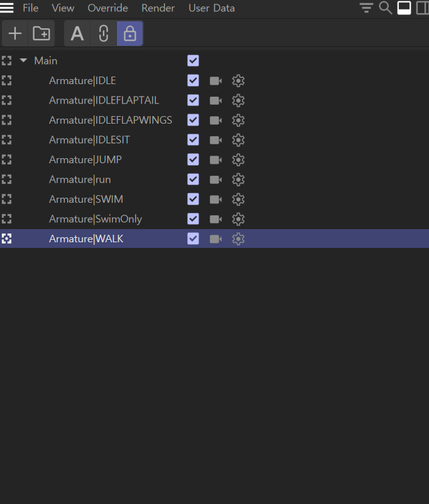Viewport: 429px width, 504px height.
Task: Click the hamburger menu icon
Action: tap(7, 8)
